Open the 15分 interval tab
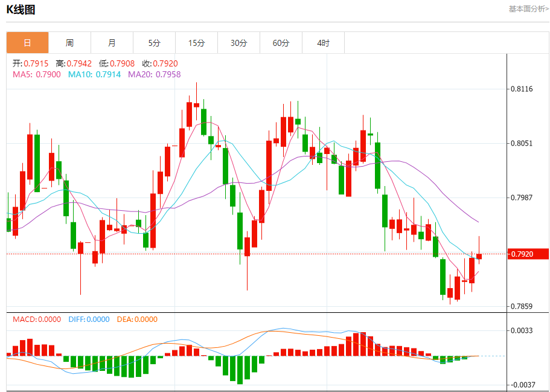This screenshot has height=392, width=550. [x=196, y=43]
